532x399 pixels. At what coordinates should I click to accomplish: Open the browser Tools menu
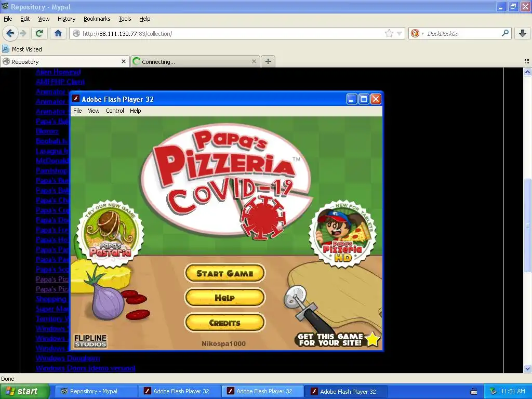pyautogui.click(x=125, y=19)
